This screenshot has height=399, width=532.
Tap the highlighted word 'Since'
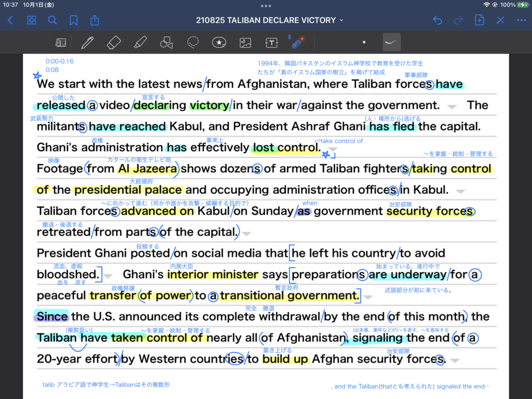52,316
